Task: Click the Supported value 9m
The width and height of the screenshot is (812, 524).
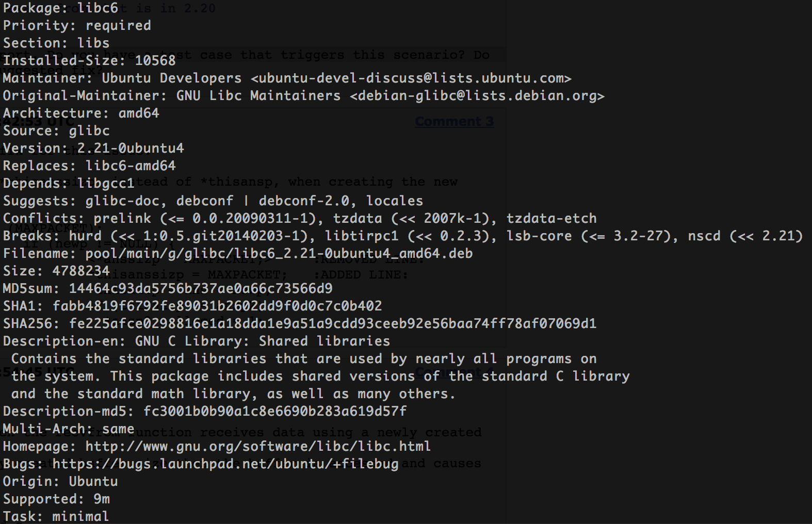Action: (102, 499)
